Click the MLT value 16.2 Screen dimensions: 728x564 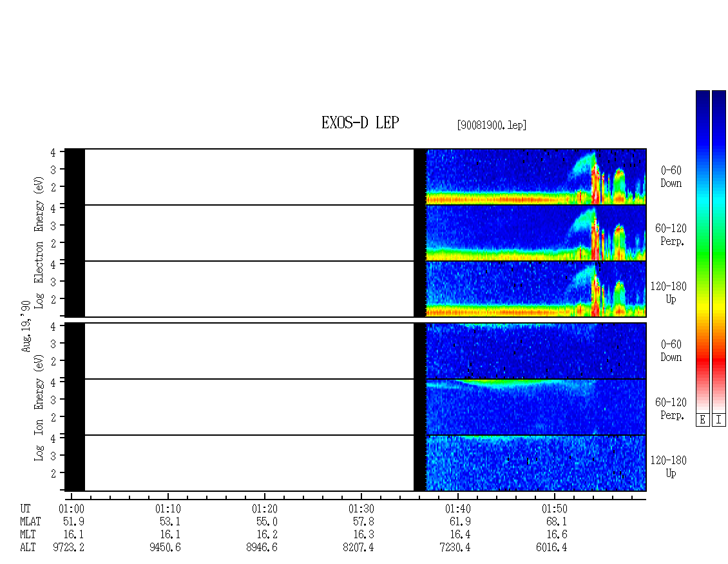tap(267, 535)
